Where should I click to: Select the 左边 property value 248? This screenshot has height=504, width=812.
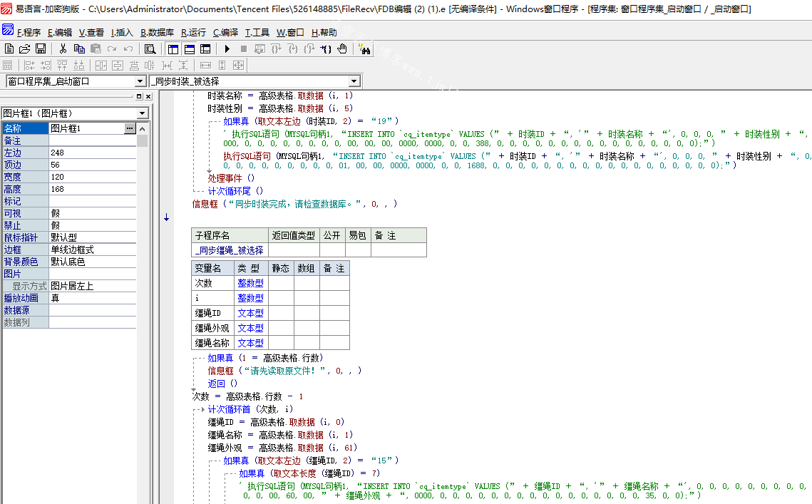pos(93,153)
